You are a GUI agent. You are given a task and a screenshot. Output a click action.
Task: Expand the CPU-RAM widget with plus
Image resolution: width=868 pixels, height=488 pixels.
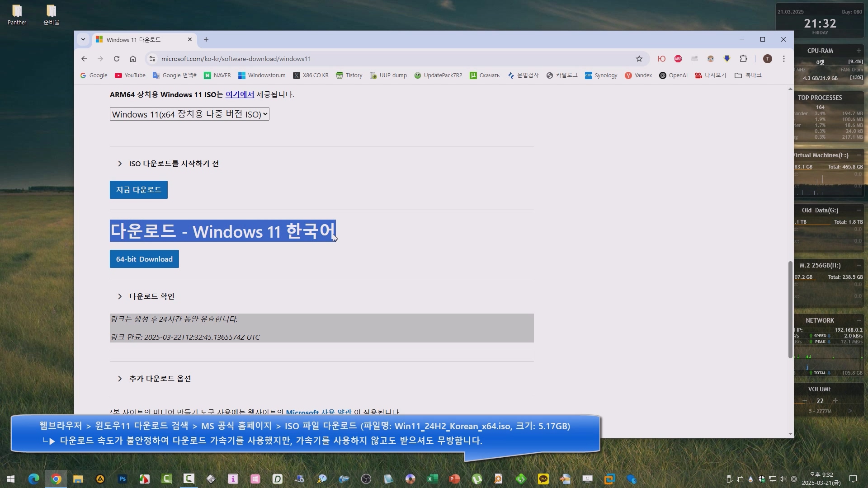(x=859, y=51)
